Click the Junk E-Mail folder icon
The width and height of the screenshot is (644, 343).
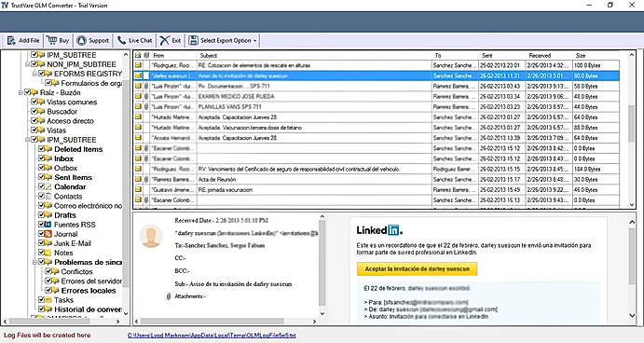48,243
